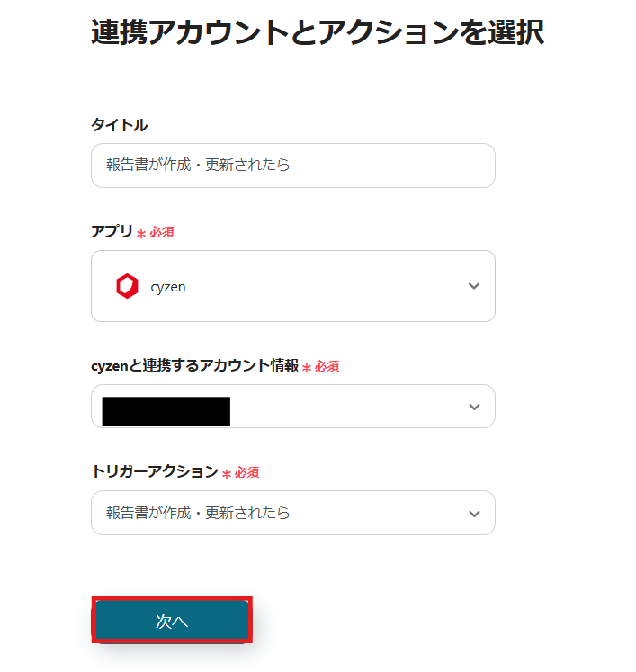Image resolution: width=636 pixels, height=672 pixels.
Task: Click the 連携アカウントとアクションを選択 heading
Action: pos(317,33)
